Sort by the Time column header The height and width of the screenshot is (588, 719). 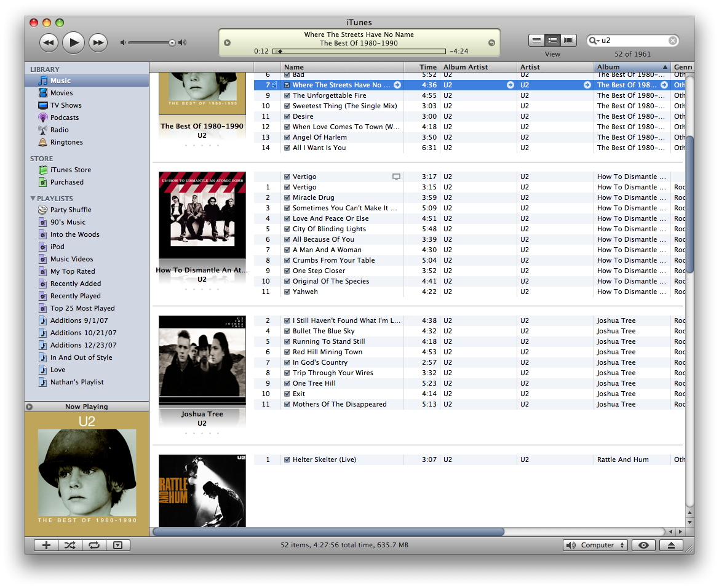pyautogui.click(x=422, y=67)
